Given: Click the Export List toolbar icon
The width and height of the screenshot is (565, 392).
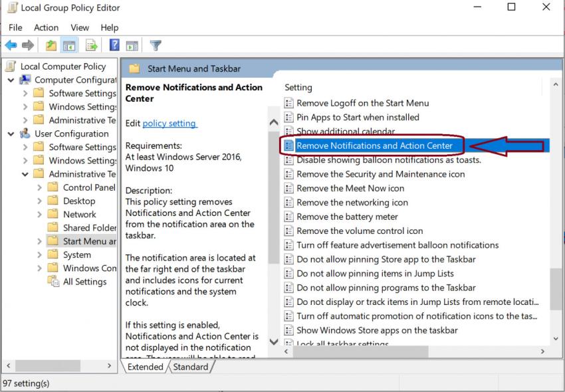Looking at the screenshot, I should (x=92, y=45).
